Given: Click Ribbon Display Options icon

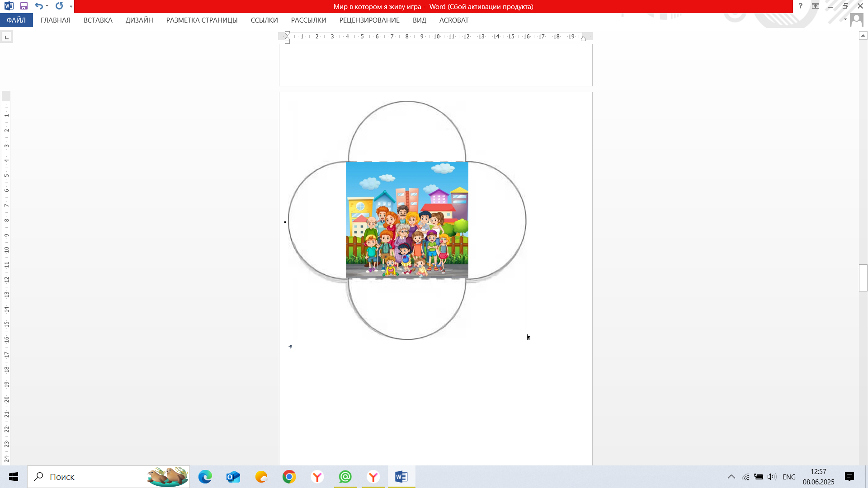Looking at the screenshot, I should (x=815, y=6).
